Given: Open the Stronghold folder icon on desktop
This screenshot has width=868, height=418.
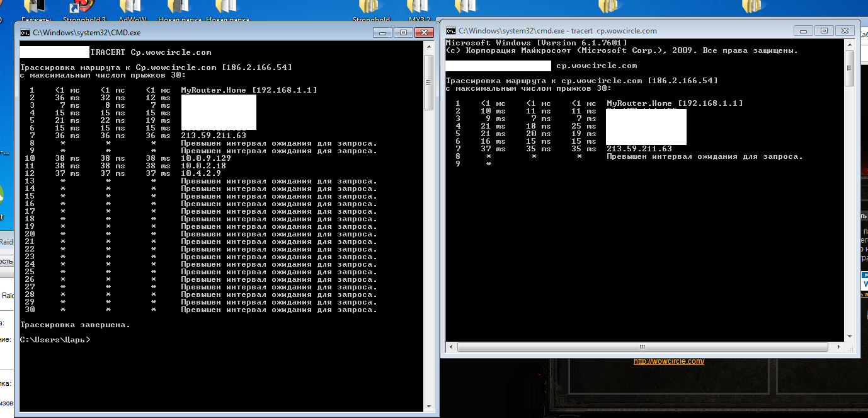Looking at the screenshot, I should [x=372, y=9].
